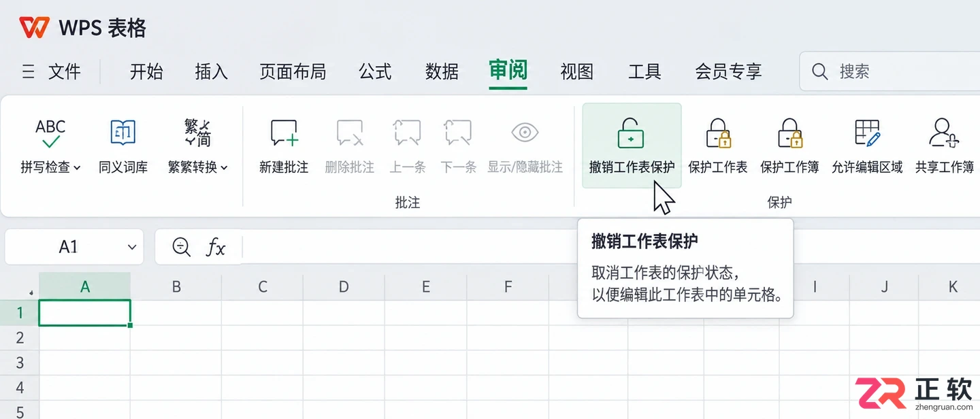Open the hamburger 文件 menu icon
The width and height of the screenshot is (980, 419).
[29, 71]
